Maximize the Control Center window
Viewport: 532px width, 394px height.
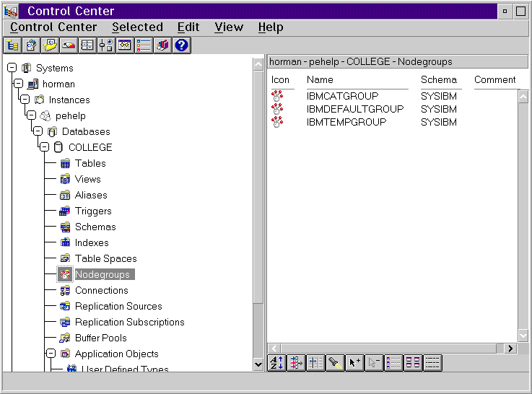[520, 12]
